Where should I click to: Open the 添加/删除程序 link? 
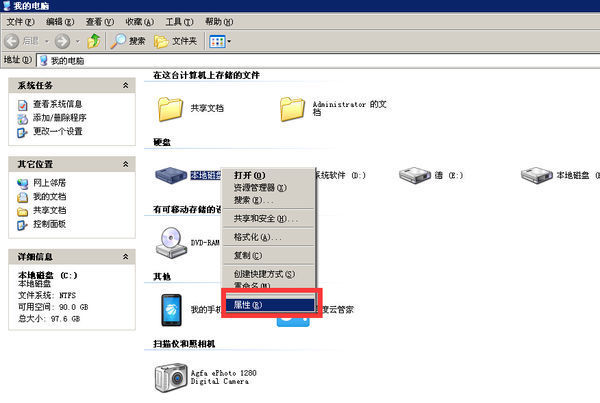point(59,118)
